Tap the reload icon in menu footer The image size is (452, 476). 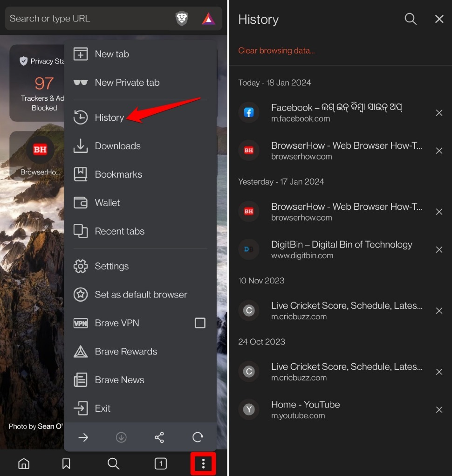point(198,437)
